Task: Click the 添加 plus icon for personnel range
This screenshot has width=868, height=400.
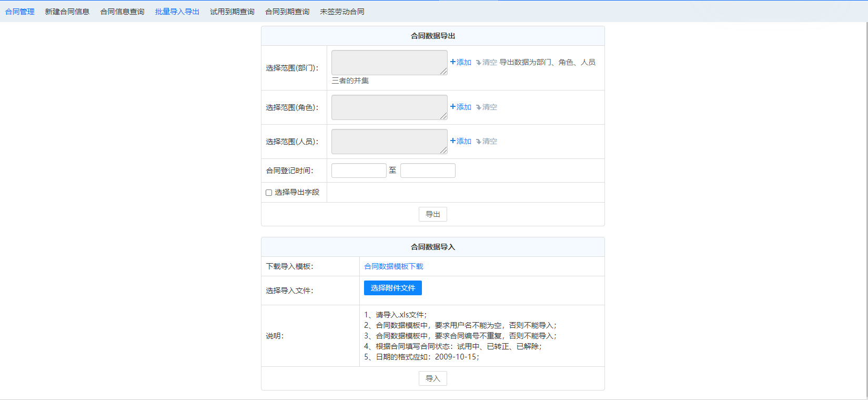Action: (x=453, y=141)
